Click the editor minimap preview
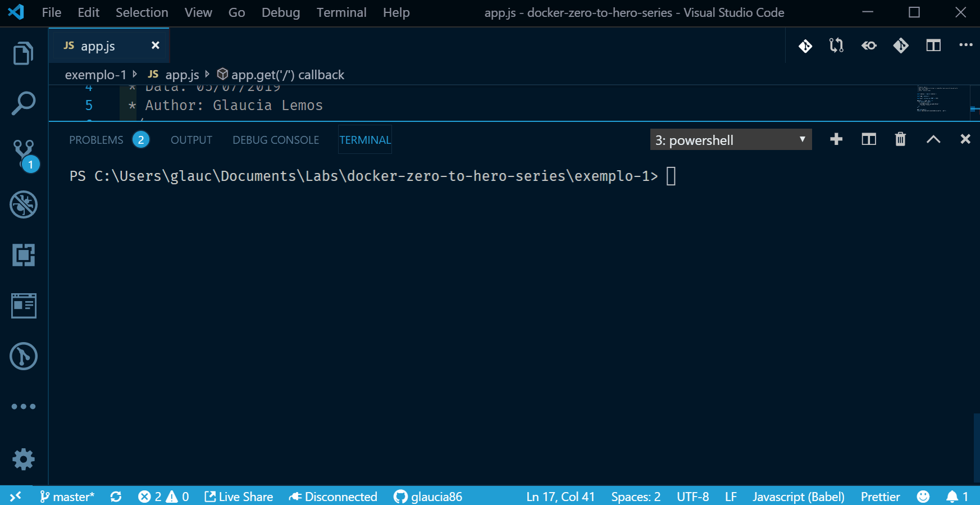This screenshot has height=505, width=980. (937, 99)
